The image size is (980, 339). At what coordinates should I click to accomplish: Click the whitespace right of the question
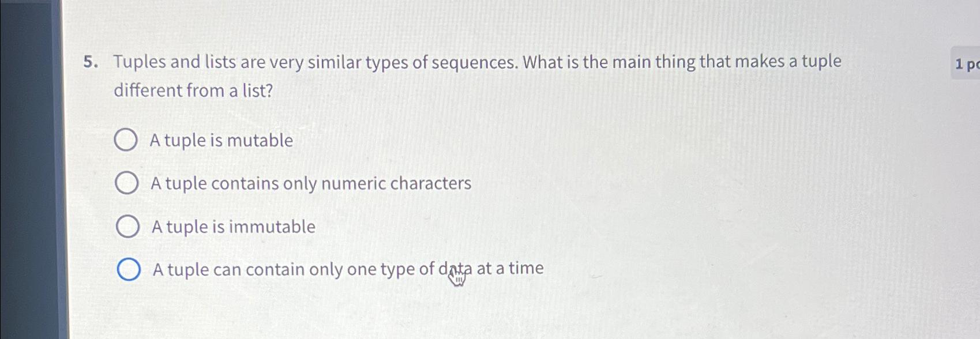click(750, 173)
